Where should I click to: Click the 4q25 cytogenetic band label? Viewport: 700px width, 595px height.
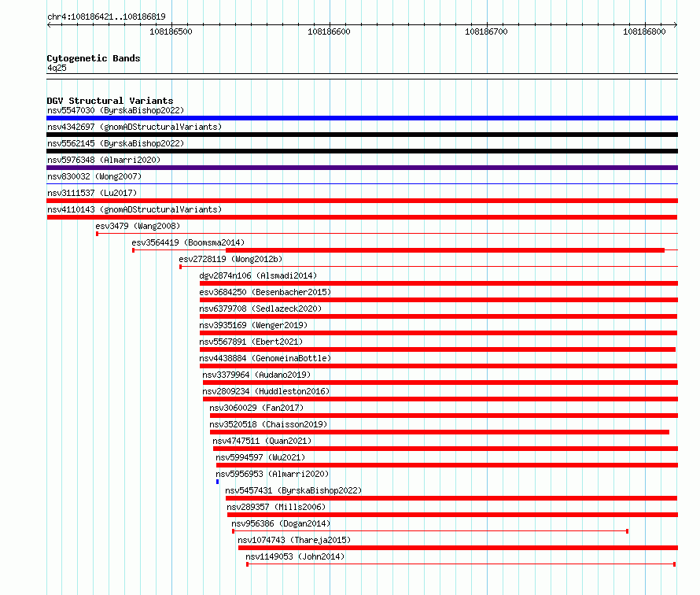(57, 68)
